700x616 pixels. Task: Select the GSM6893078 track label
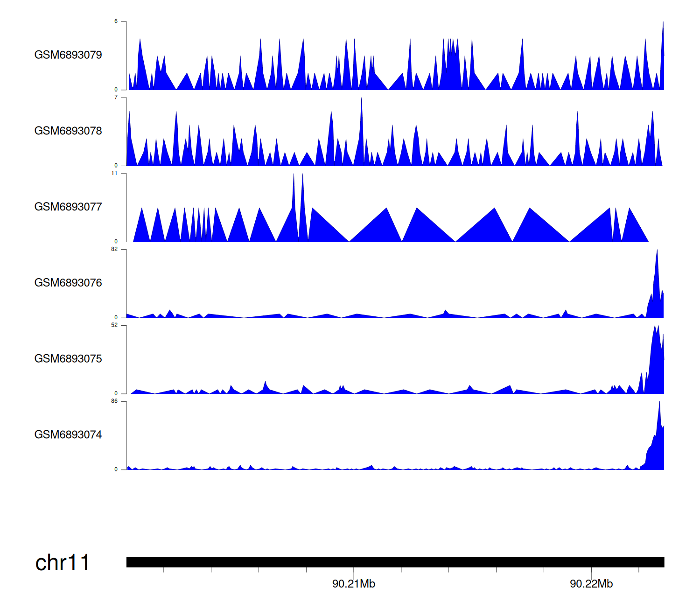pyautogui.click(x=68, y=131)
